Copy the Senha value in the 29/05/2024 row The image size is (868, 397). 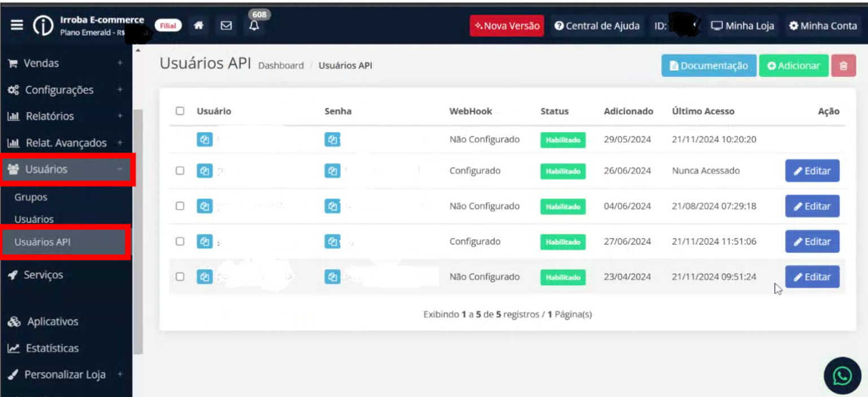332,140
